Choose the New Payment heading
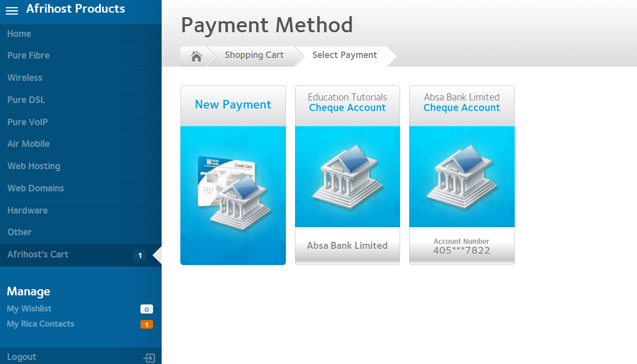 pyautogui.click(x=233, y=105)
